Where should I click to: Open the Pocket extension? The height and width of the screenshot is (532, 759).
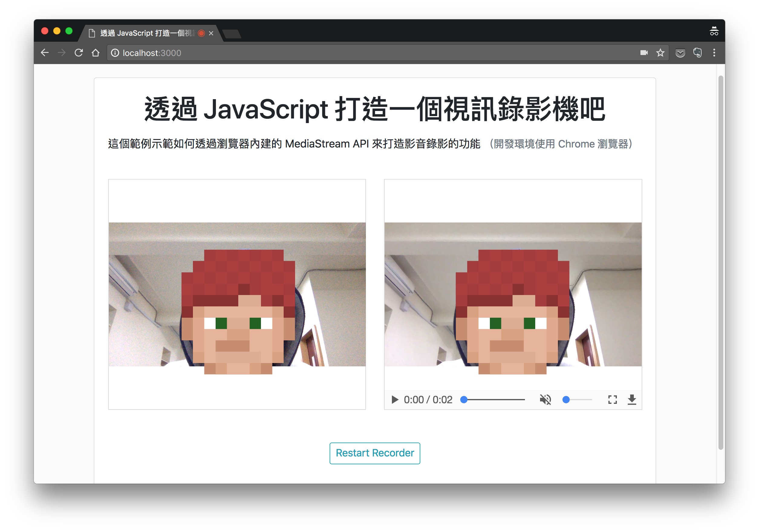(x=680, y=53)
